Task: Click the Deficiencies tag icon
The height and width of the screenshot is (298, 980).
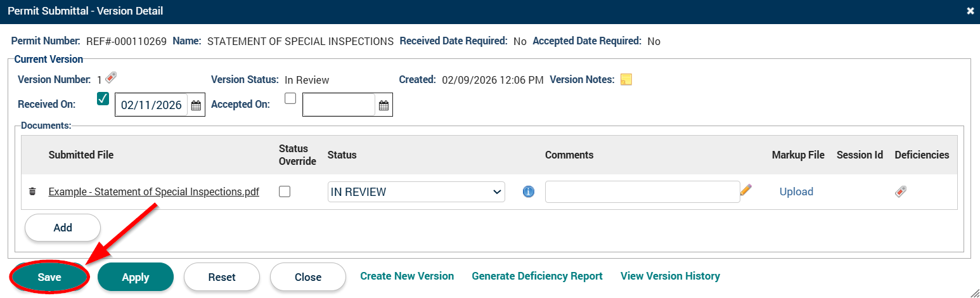Action: click(900, 191)
